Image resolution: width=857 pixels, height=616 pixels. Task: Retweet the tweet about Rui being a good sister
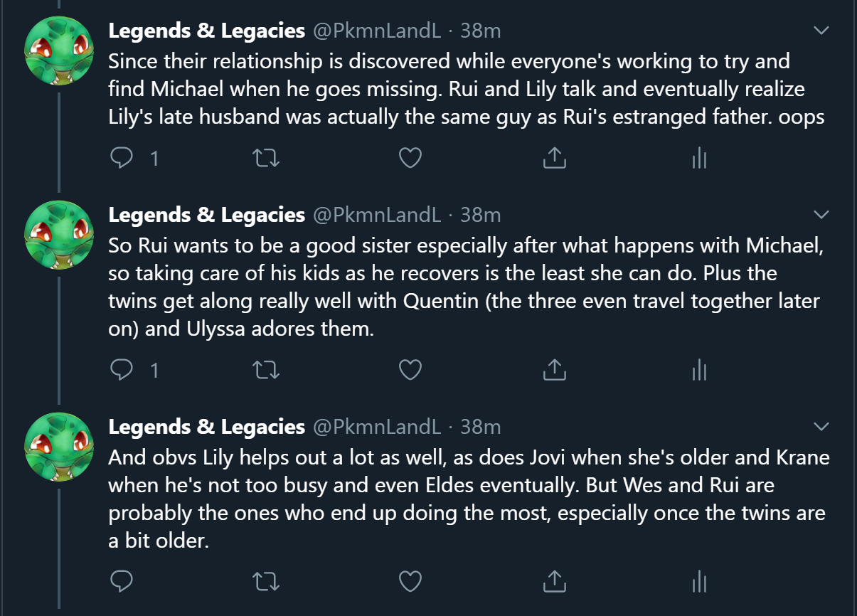click(x=267, y=370)
